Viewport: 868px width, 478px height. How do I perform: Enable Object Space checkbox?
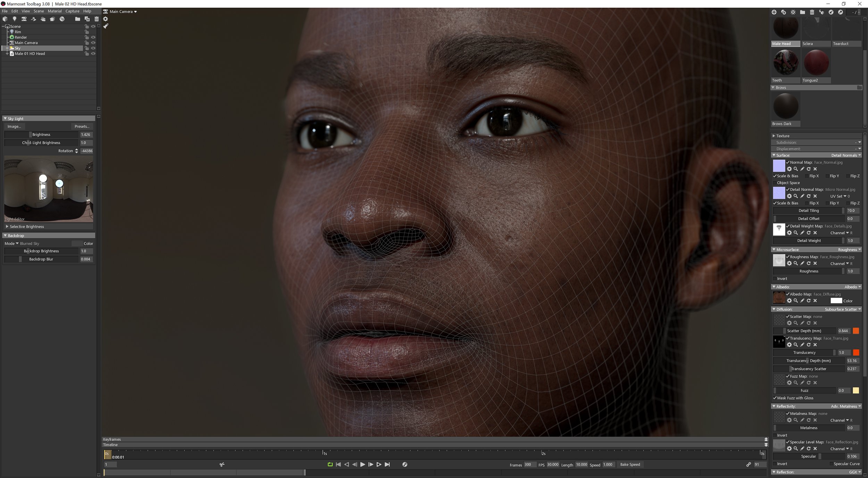(x=775, y=183)
